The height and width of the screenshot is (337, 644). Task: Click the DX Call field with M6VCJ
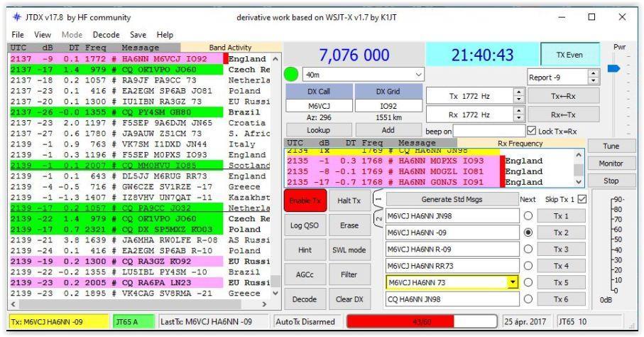point(319,106)
